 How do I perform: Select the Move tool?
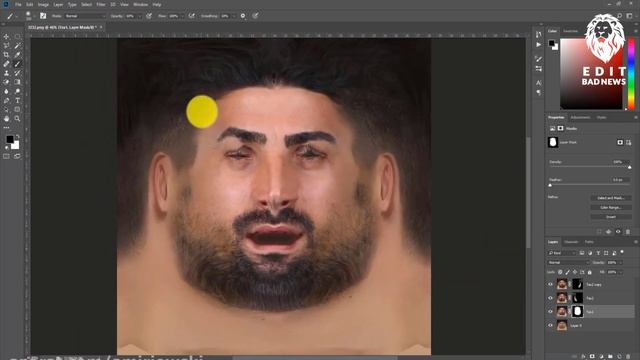[x=6, y=37]
